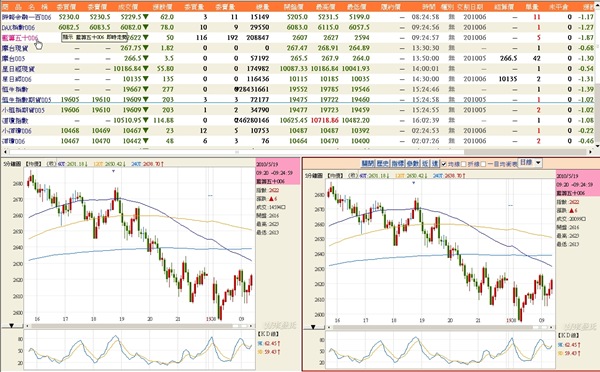The image size is (600, 372).
Task: Click the down arrow of quote table scrollbar
Action: pyautogui.click(x=598, y=146)
